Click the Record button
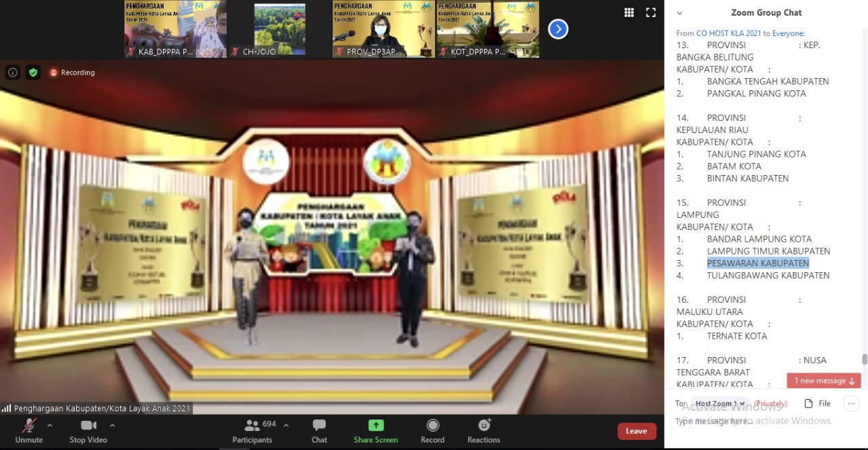The height and width of the screenshot is (450, 868). 432,430
